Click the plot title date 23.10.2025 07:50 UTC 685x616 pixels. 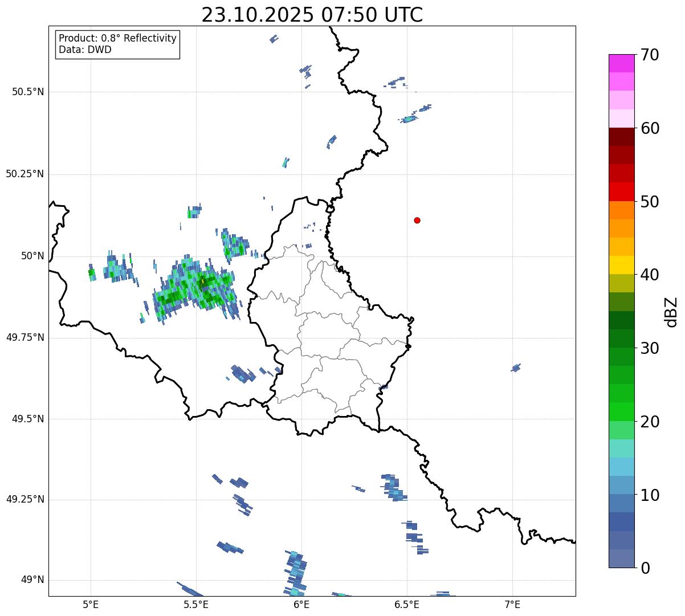pos(312,15)
